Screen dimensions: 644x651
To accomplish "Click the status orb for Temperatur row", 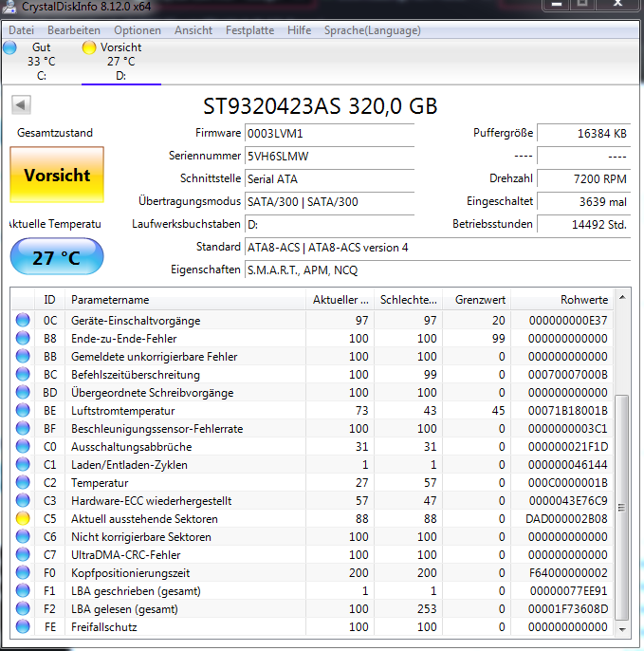I will (23, 482).
